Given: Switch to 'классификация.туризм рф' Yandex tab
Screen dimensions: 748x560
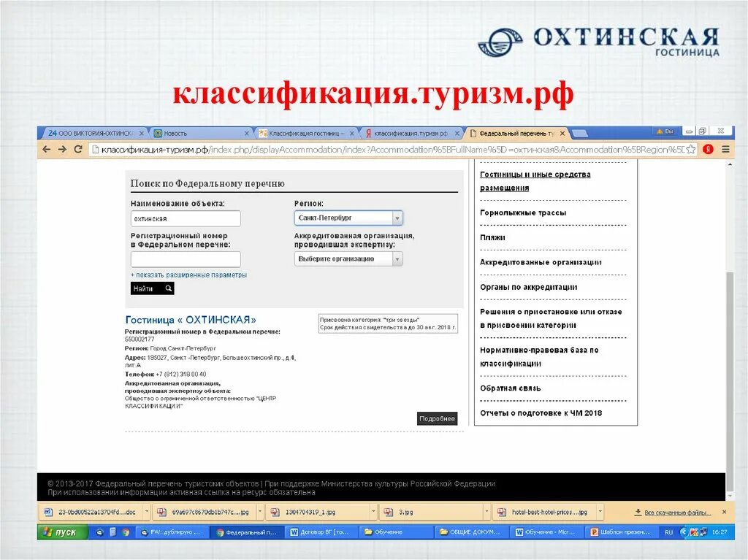Looking at the screenshot, I should [411, 134].
